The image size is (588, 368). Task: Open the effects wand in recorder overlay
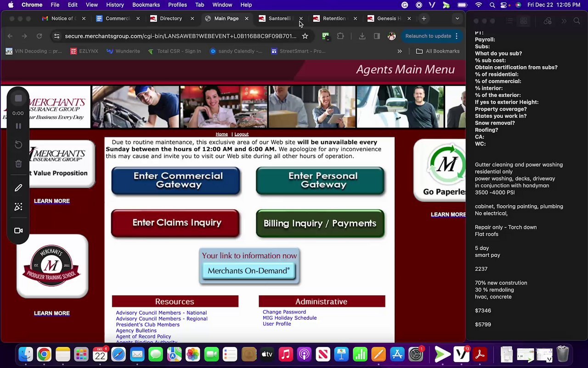point(18,207)
